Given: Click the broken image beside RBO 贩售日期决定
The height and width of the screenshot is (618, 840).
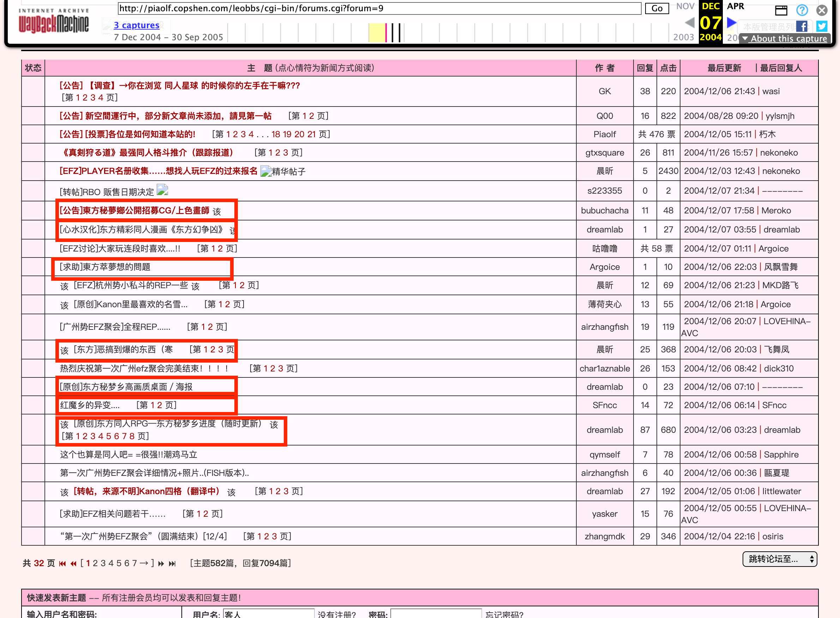Looking at the screenshot, I should coord(162,190).
